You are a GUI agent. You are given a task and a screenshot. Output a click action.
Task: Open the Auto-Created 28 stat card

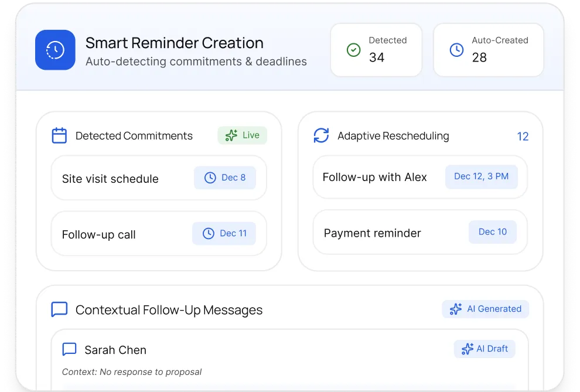tap(488, 50)
